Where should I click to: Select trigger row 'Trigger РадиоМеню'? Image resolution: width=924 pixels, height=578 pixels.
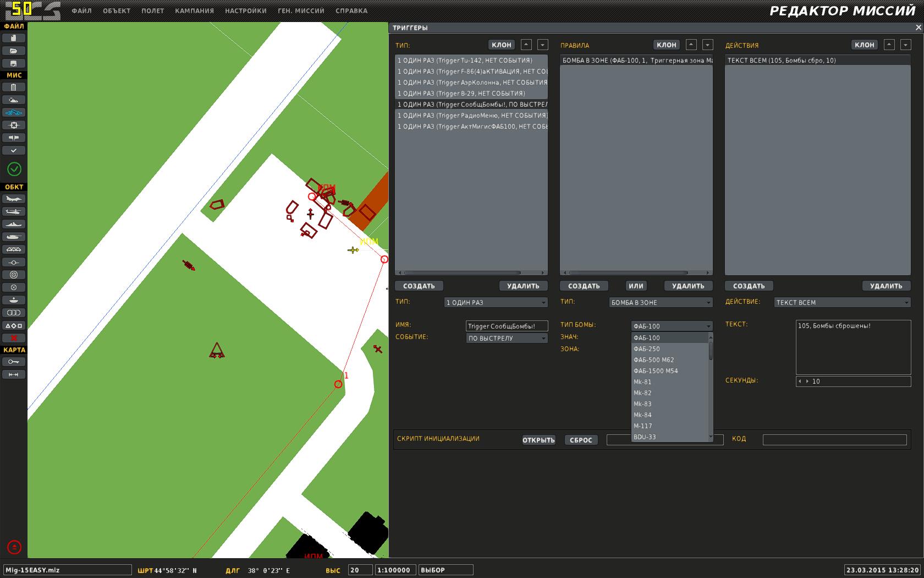471,116
